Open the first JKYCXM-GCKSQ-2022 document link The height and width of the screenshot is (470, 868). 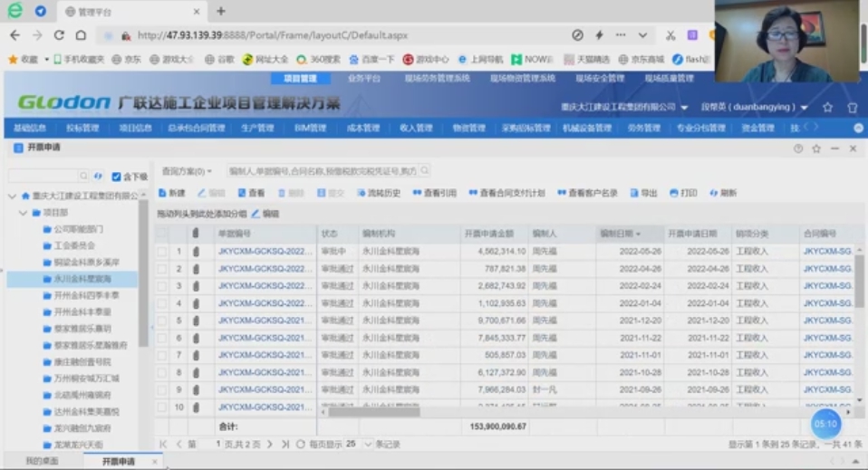265,252
